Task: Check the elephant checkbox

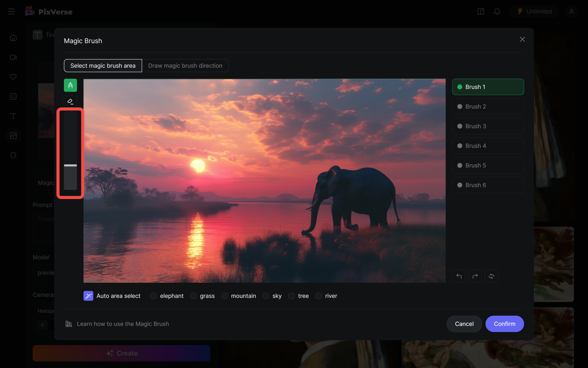Action: 153,296
